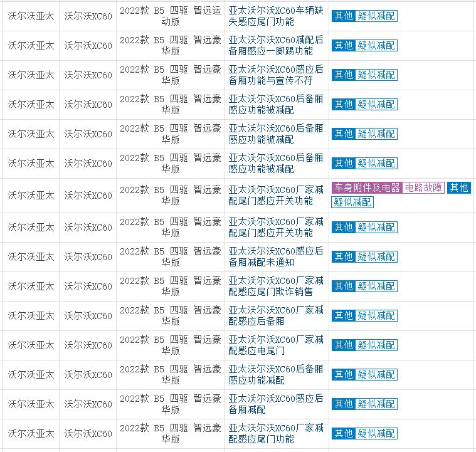This screenshot has height=452, width=476.
Task: Click 其他 tag in 感应尾门欺诈销售 row
Action: (343, 286)
